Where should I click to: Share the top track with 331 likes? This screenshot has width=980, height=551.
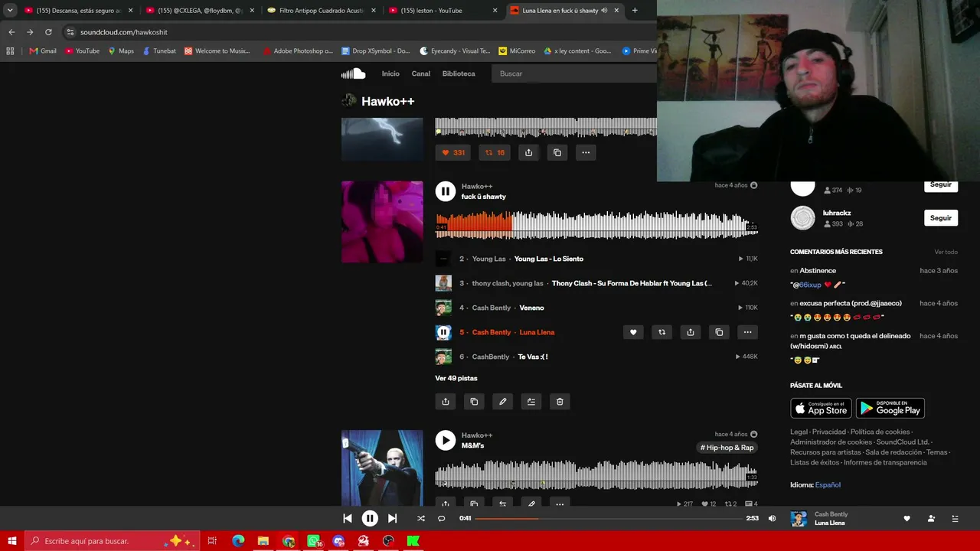[528, 152]
